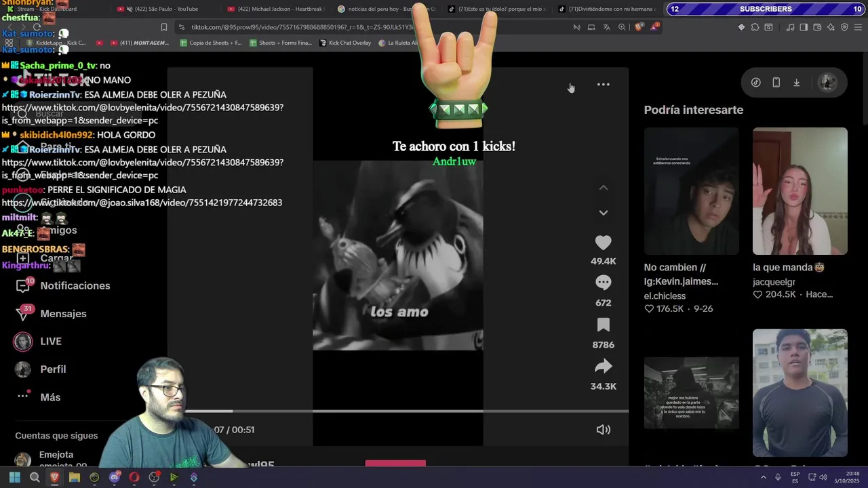This screenshot has width=868, height=488.
Task: Click the Notificaciones label in sidebar
Action: point(75,286)
